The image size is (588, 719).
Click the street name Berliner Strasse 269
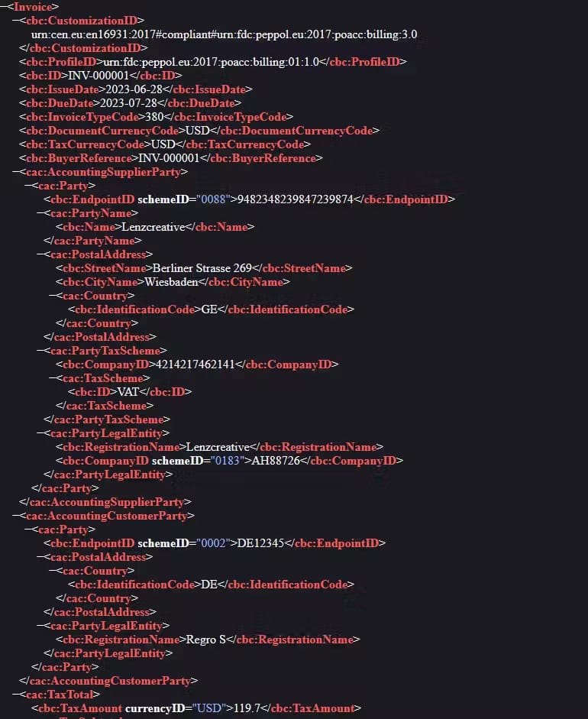(x=202, y=268)
